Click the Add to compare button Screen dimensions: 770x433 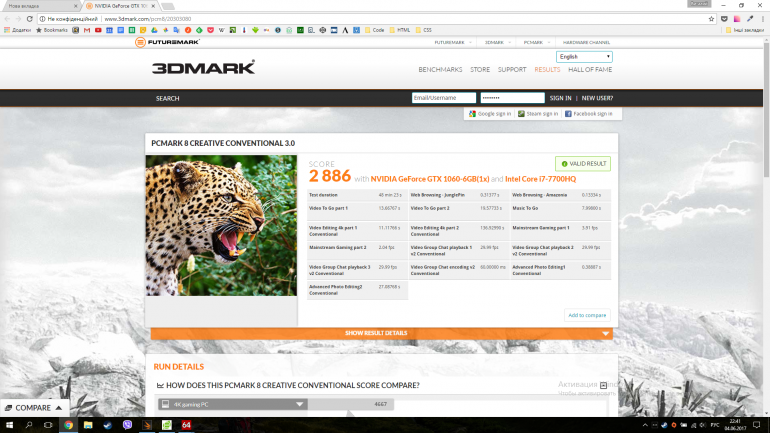[587, 315]
